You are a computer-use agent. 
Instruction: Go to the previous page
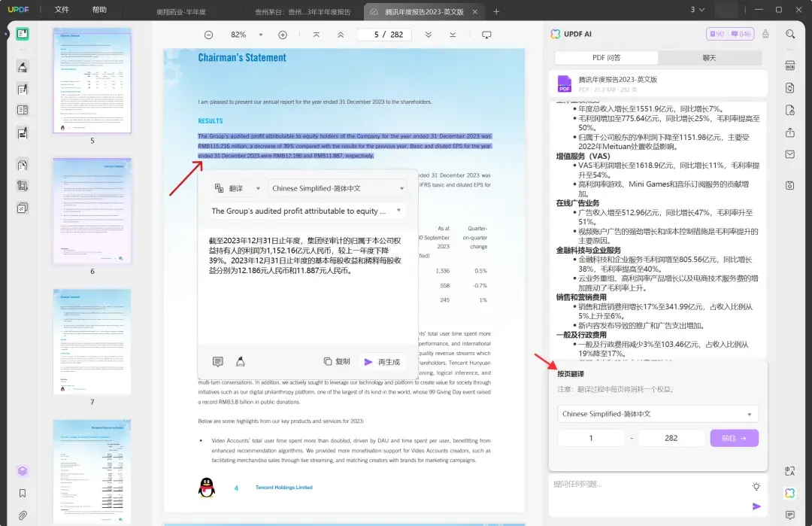(x=341, y=35)
